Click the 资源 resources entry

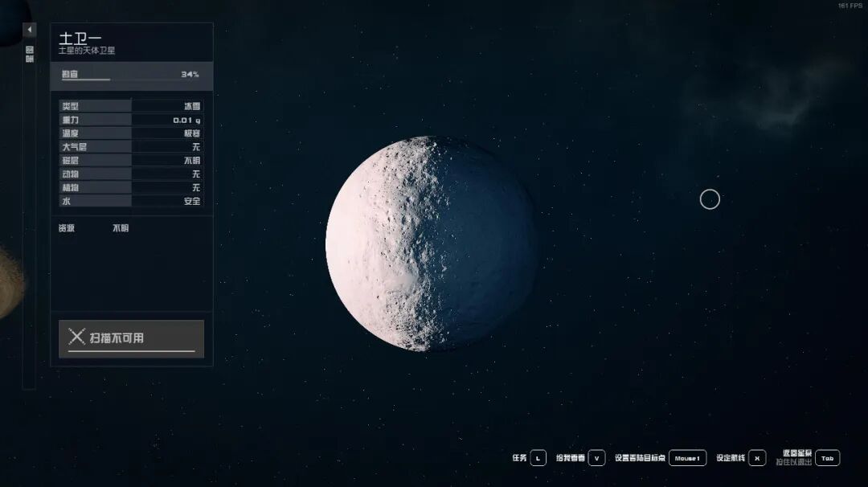coord(93,228)
